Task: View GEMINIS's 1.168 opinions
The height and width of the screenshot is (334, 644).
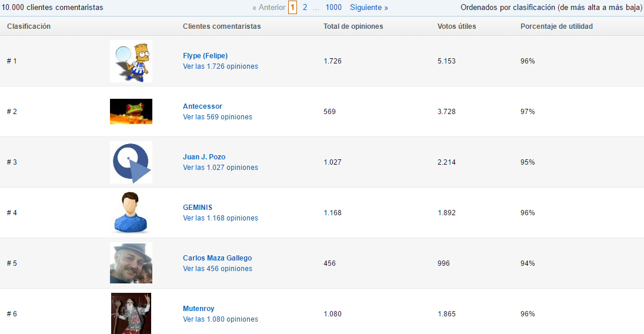Action: click(220, 218)
